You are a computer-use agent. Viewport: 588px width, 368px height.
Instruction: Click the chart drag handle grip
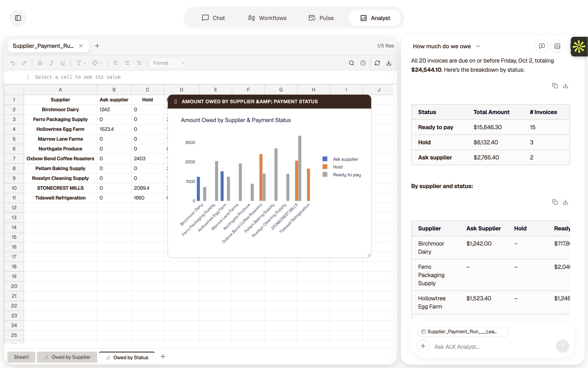point(175,101)
